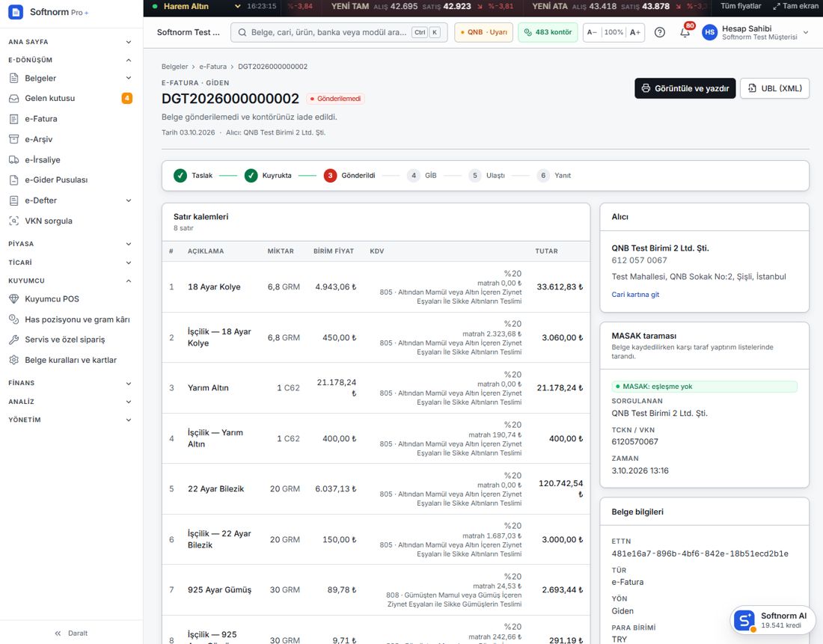
Task: Click the Tam ekran fullscreen button
Action: pos(795,6)
